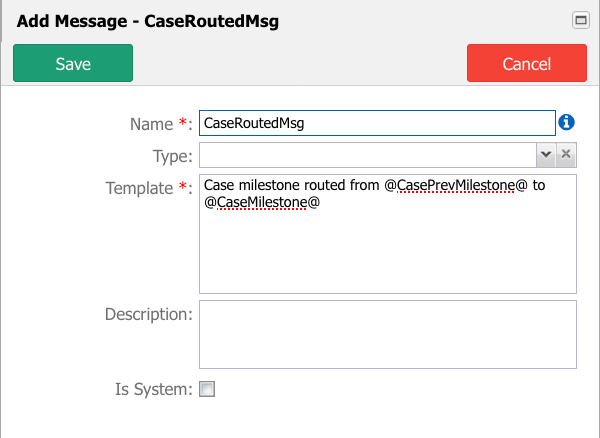Click the Add Message dialog title
This screenshot has height=438, width=600.
148,21
